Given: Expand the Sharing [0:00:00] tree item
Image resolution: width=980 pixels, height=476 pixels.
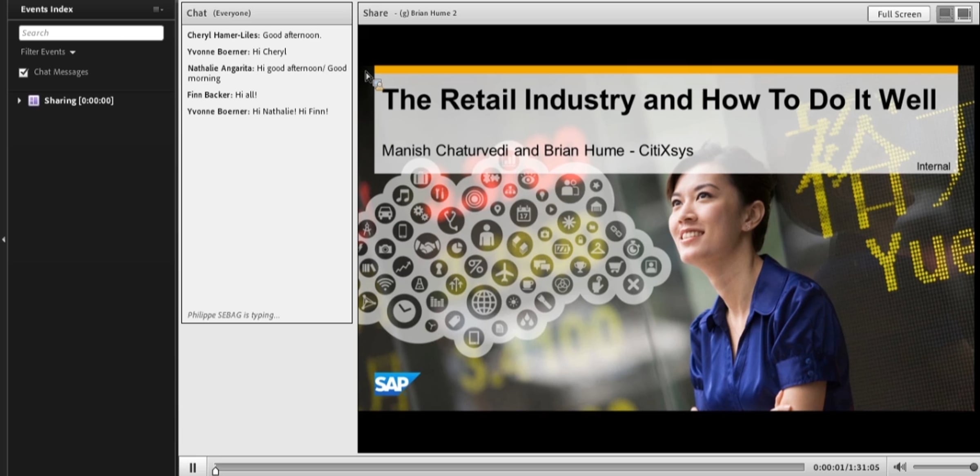Looking at the screenshot, I should tap(19, 100).
